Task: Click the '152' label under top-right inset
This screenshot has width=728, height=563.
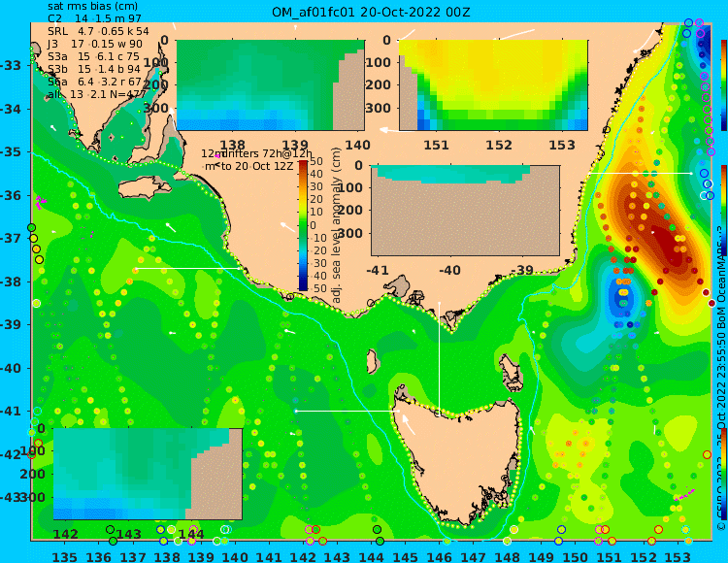Action: [x=499, y=146]
